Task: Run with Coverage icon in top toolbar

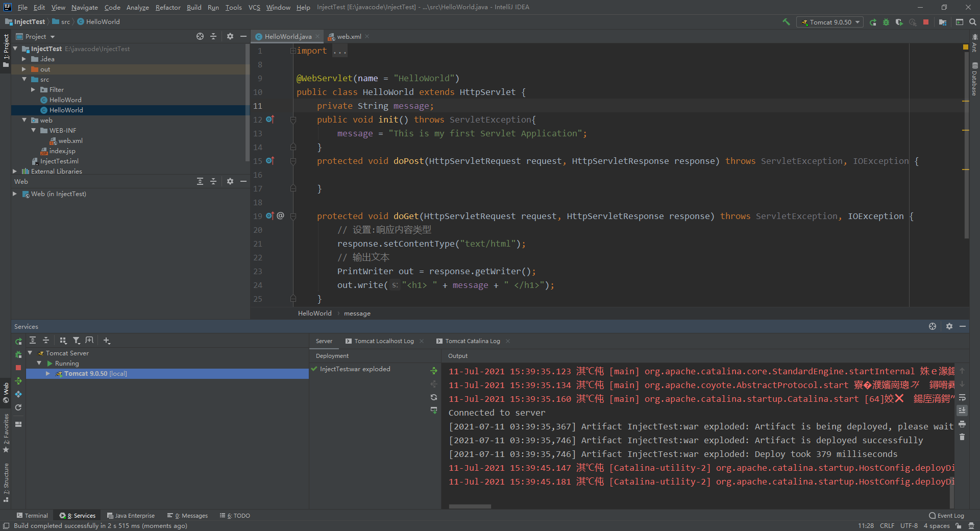Action: coord(899,22)
